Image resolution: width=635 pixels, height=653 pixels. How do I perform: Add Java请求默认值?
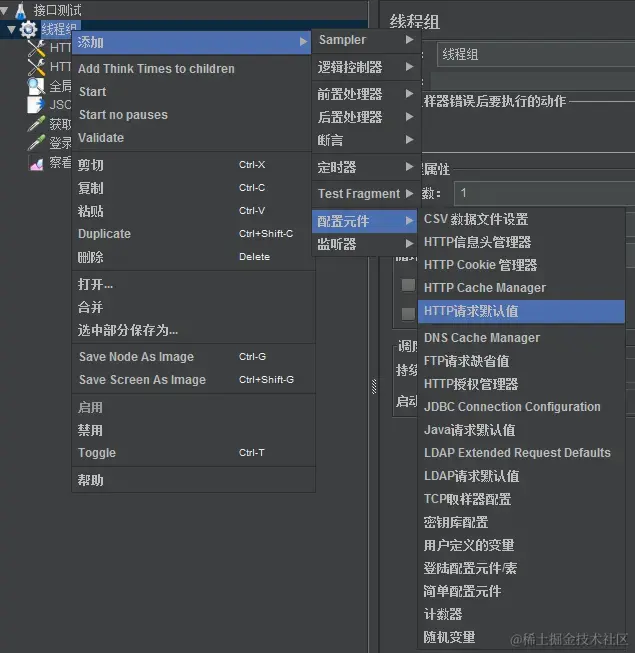521,430
